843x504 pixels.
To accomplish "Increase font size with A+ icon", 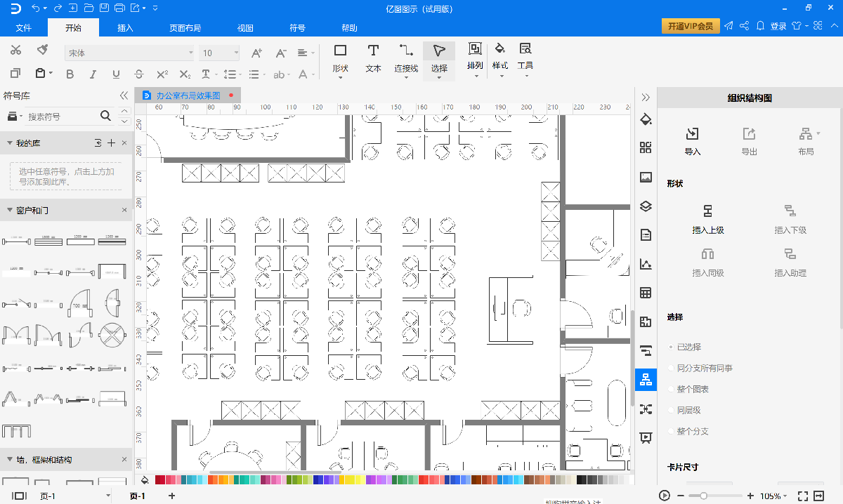I will (x=256, y=53).
